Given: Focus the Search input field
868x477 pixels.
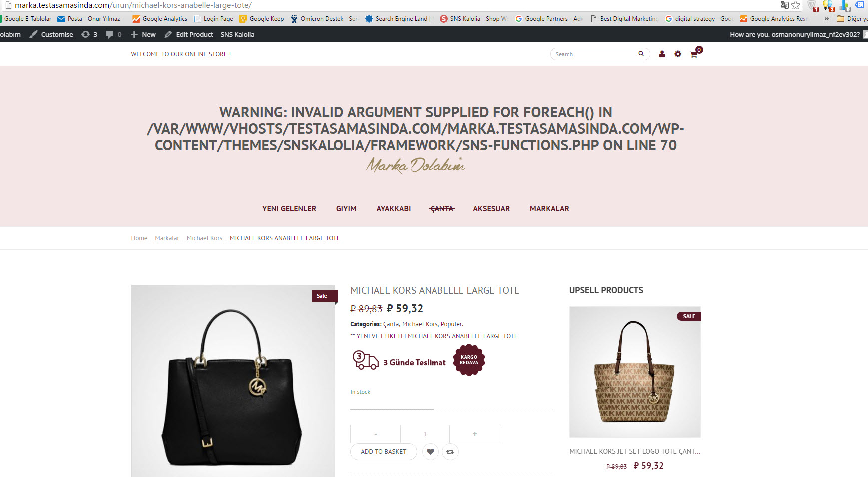Looking at the screenshot, I should pos(594,54).
